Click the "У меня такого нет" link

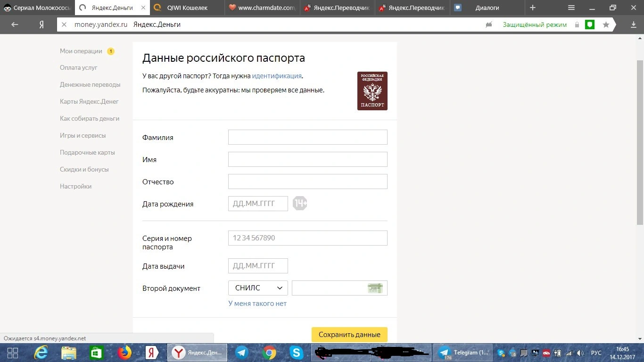click(257, 304)
